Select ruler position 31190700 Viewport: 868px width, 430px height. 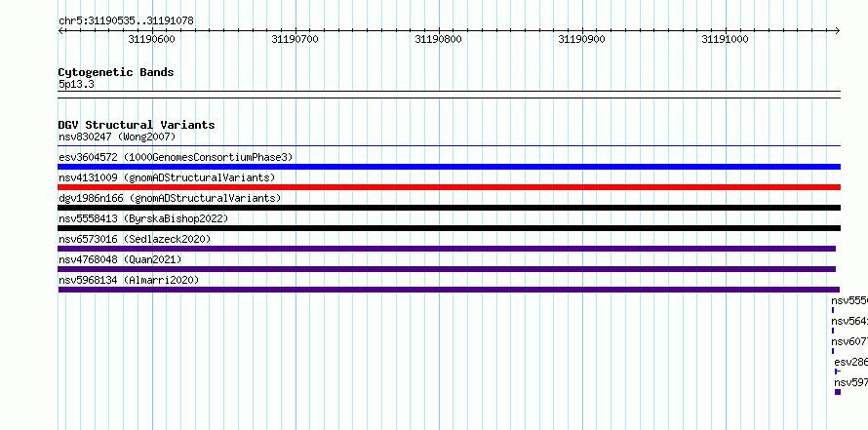coord(296,39)
